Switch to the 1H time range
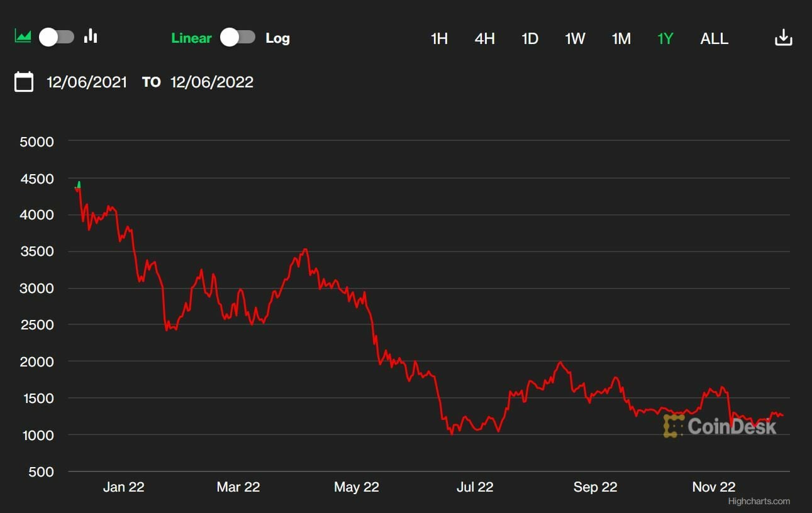Screen dimensions: 812x513 pyautogui.click(x=439, y=38)
